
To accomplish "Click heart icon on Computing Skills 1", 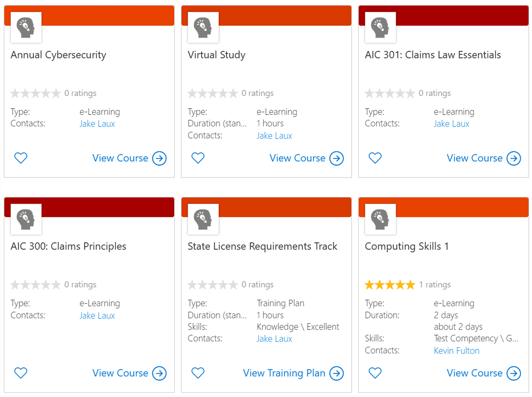I will (375, 373).
